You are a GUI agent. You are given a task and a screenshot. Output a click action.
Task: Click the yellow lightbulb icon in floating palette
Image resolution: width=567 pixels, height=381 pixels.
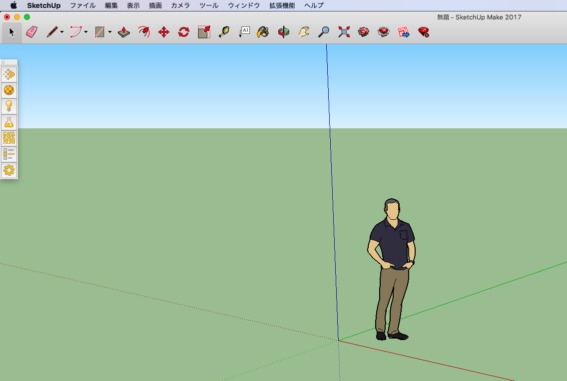click(9, 106)
